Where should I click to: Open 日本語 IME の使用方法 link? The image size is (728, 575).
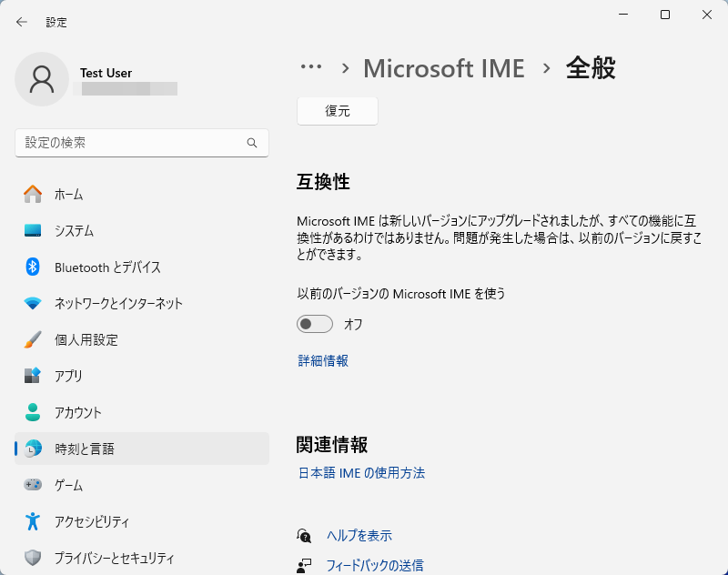[x=363, y=473]
